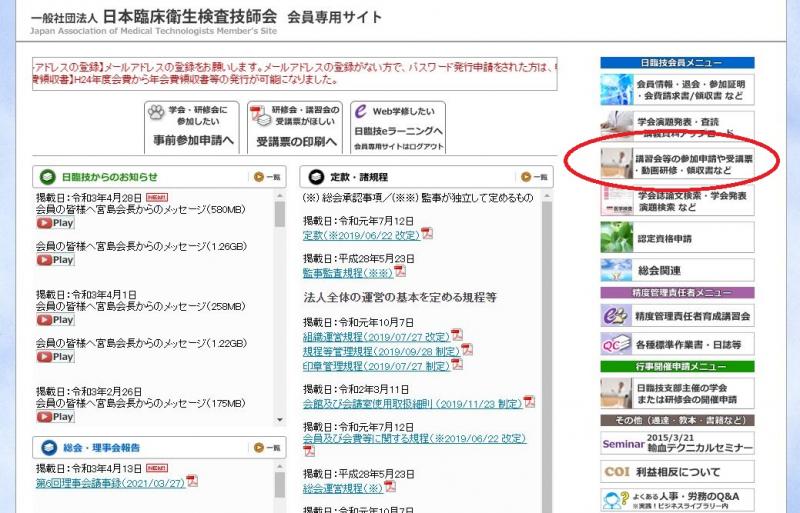The width and height of the screenshot is (800, 513).
Task: Click the 認定資格申請 menu icon
Action: (x=616, y=238)
